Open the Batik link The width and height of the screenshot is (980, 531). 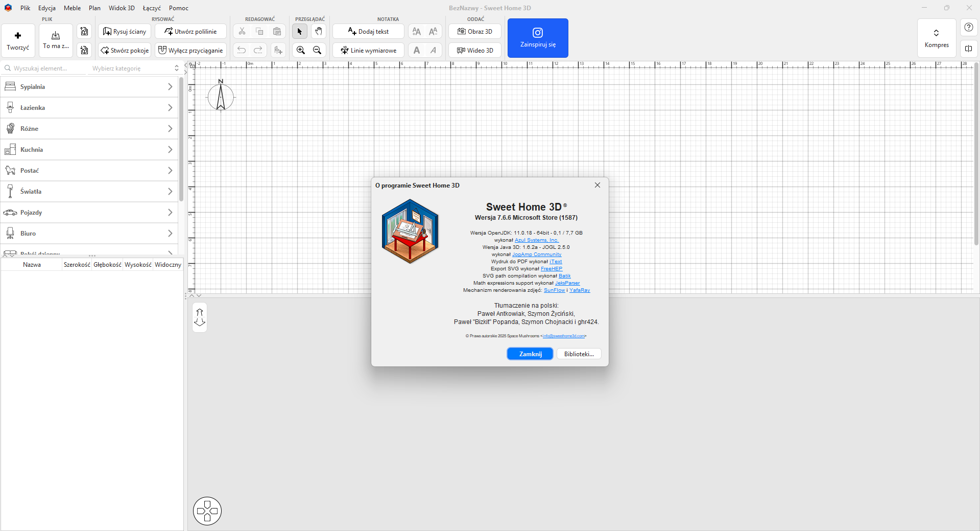point(565,276)
